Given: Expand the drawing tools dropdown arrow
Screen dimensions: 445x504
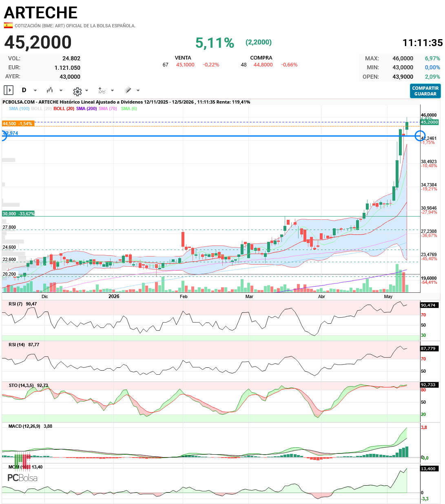Looking at the screenshot, I should coord(138,91).
